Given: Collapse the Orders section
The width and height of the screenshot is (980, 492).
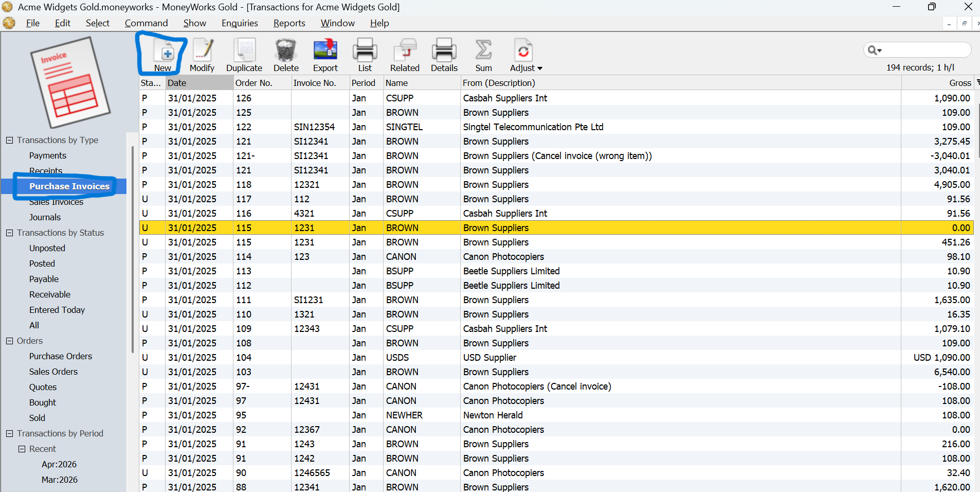Looking at the screenshot, I should tap(10, 341).
